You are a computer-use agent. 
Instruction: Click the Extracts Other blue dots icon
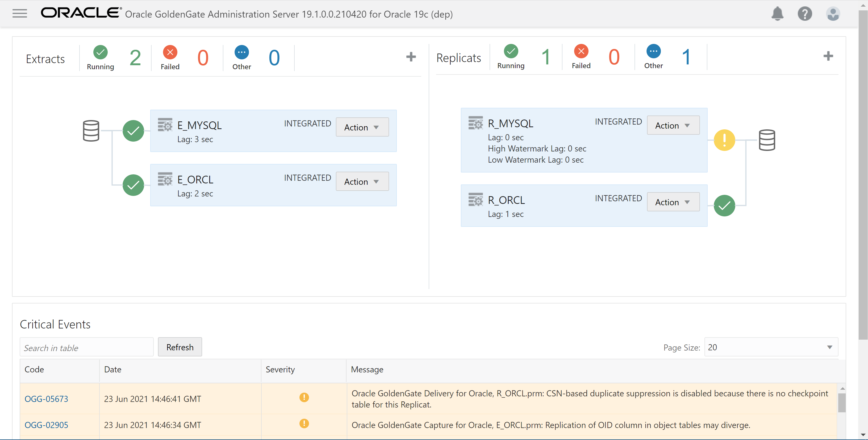(x=241, y=52)
